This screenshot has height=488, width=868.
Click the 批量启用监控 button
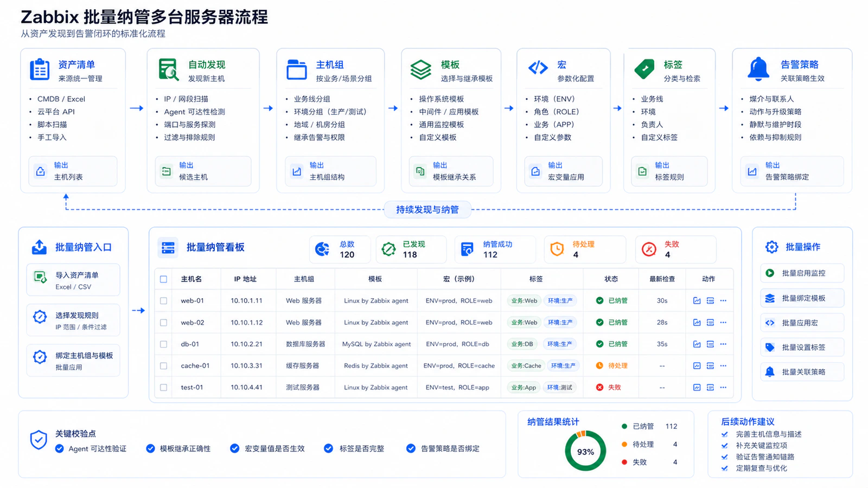click(x=802, y=273)
